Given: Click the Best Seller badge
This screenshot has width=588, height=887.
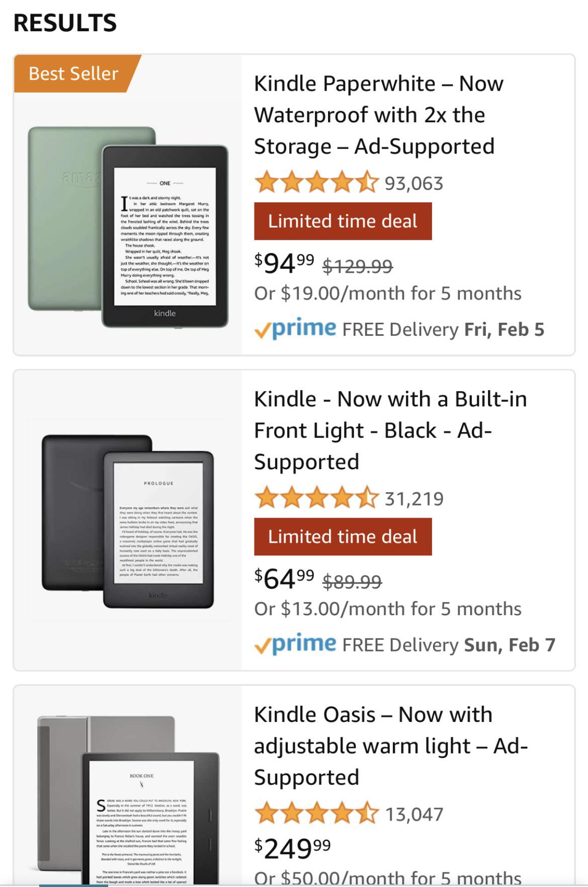Looking at the screenshot, I should coord(73,74).
